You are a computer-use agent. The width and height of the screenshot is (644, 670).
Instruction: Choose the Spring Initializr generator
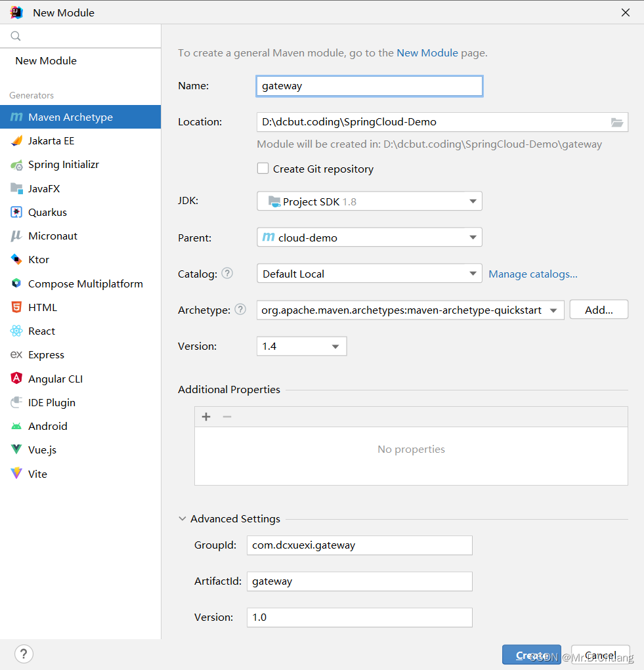80,165
